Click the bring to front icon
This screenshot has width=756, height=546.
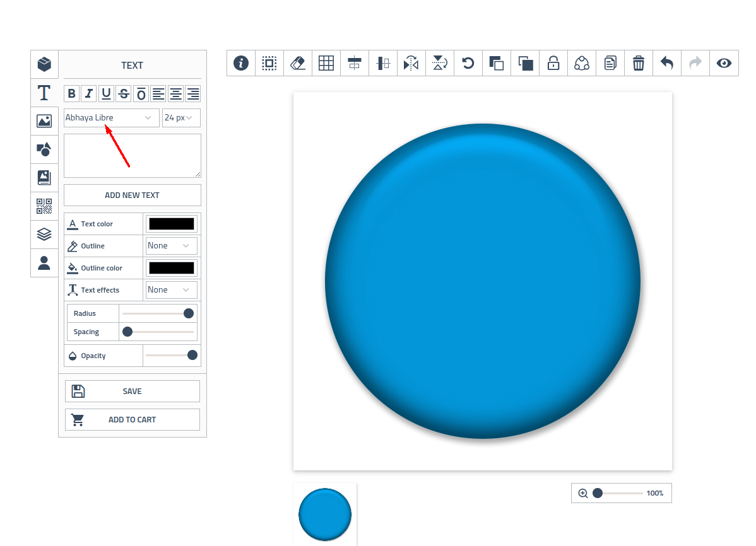497,63
